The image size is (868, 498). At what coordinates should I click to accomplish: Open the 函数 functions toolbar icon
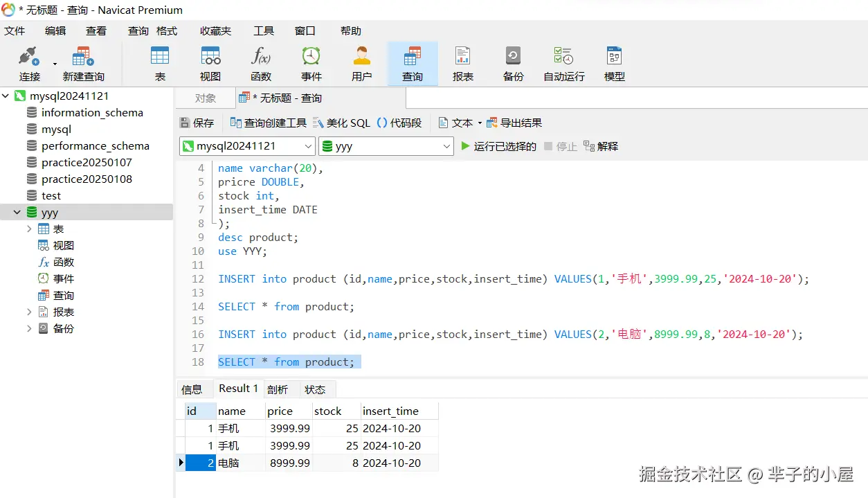tap(261, 64)
